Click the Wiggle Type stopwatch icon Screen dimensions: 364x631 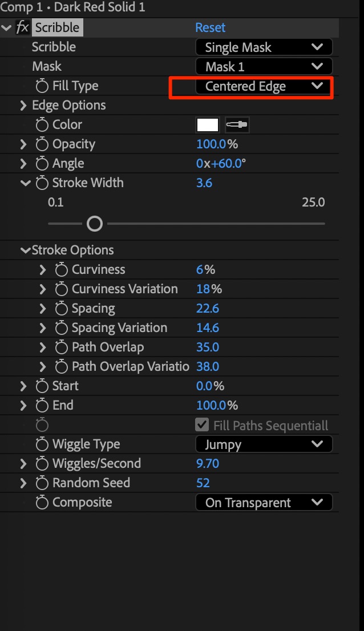pyautogui.click(x=42, y=444)
